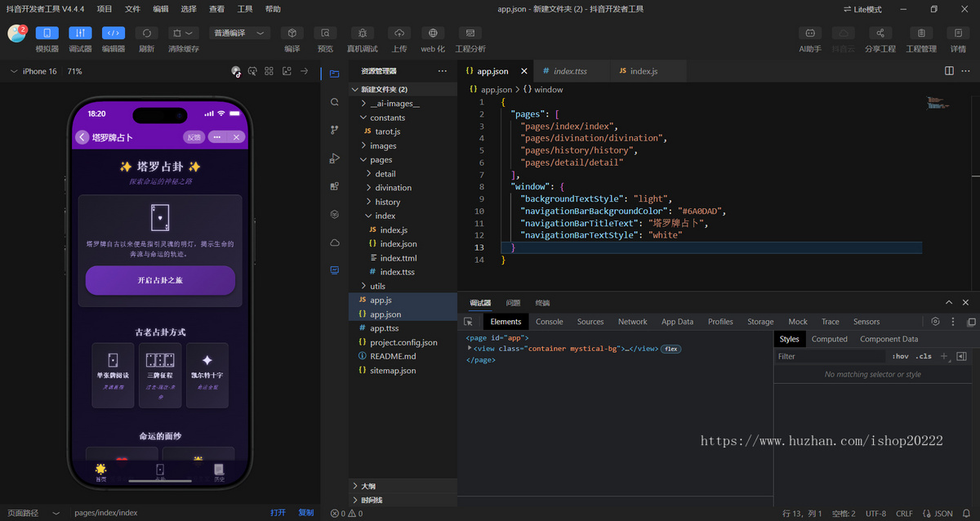
Task: Open the AI助手 assistant icon
Action: tap(809, 33)
